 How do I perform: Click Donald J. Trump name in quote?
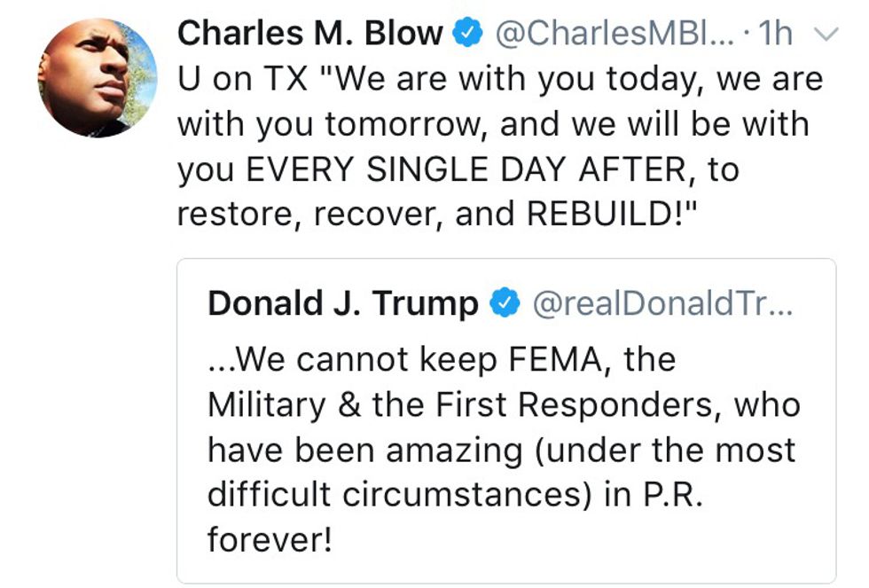point(342,303)
